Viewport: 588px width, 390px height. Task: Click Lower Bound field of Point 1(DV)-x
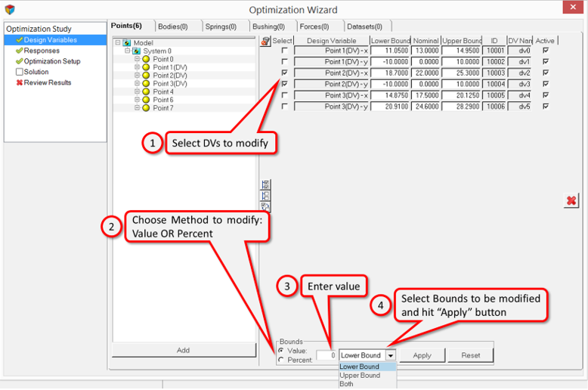pyautogui.click(x=390, y=51)
